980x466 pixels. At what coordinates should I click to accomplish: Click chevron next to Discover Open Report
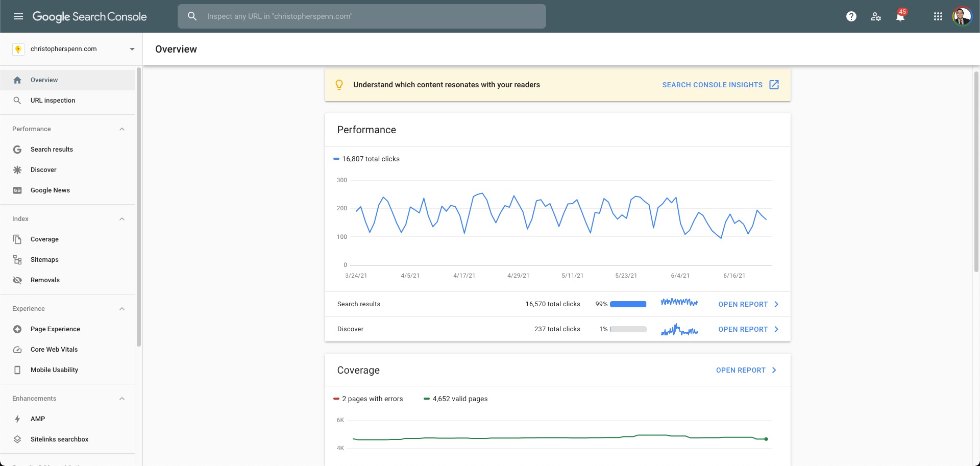point(776,329)
